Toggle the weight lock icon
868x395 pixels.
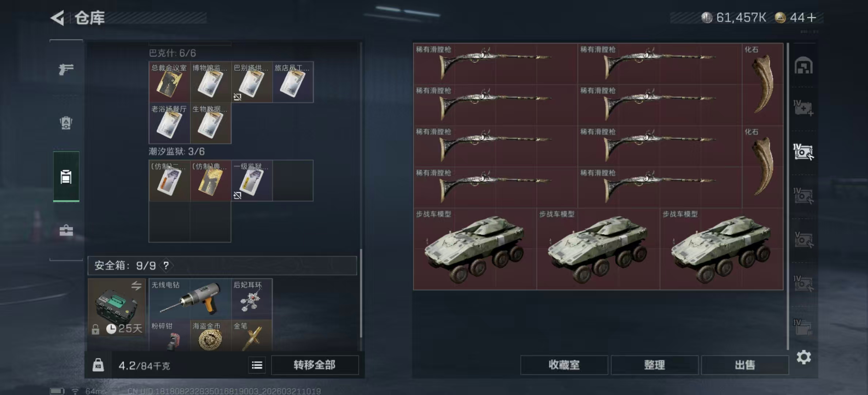click(x=98, y=365)
